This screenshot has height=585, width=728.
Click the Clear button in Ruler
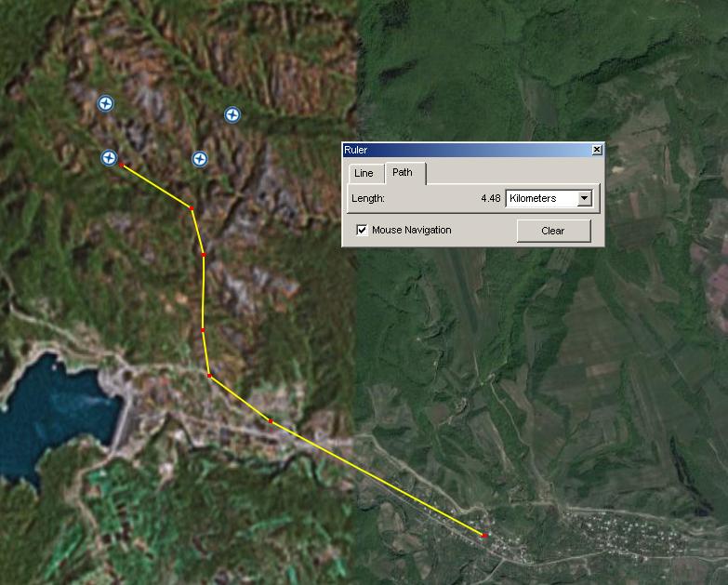[553, 231]
